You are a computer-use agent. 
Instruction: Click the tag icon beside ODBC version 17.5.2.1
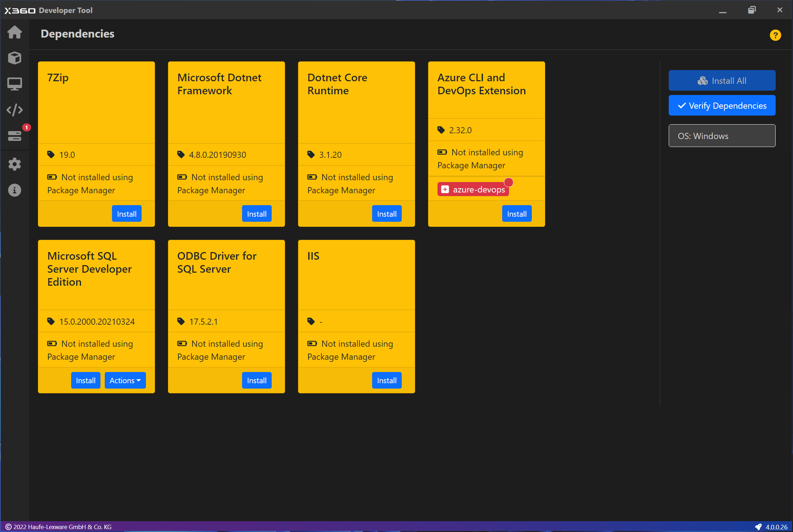tap(181, 321)
